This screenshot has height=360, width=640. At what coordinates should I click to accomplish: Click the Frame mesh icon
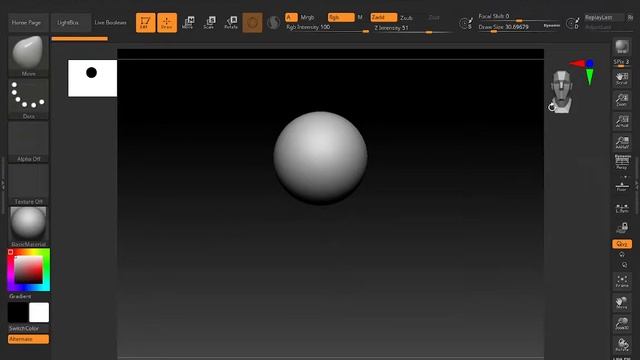coord(622,281)
